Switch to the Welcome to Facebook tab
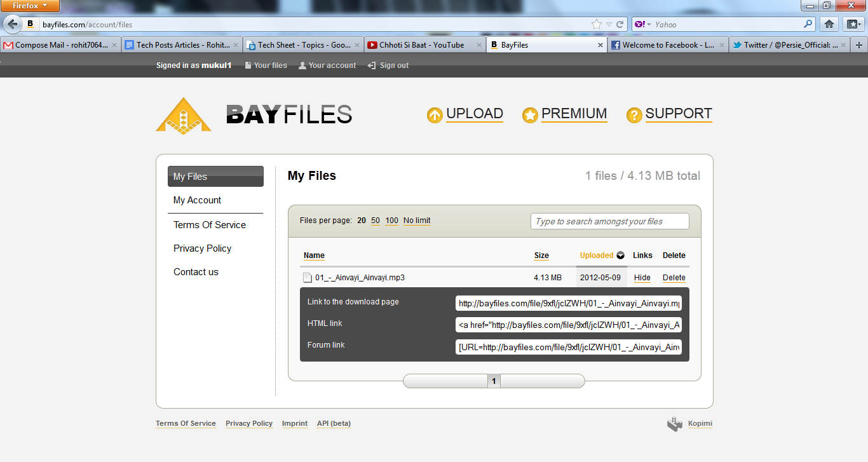Viewport: 868px width, 462px height. tap(668, 45)
